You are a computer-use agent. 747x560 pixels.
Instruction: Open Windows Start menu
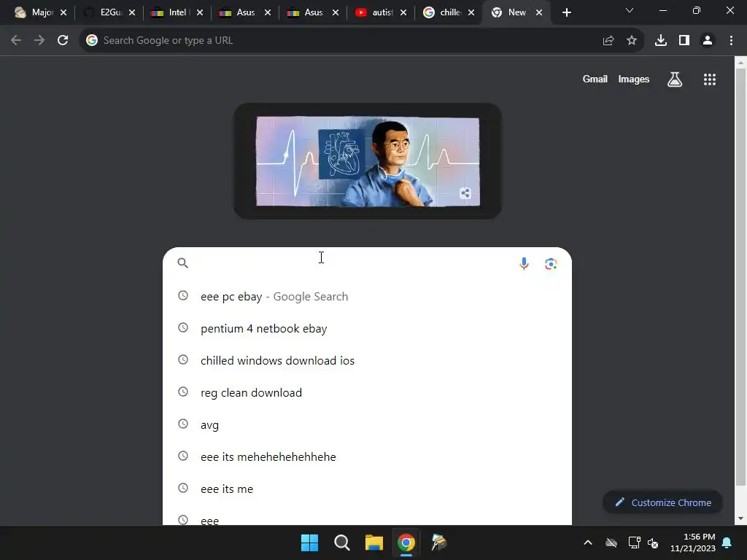(309, 542)
